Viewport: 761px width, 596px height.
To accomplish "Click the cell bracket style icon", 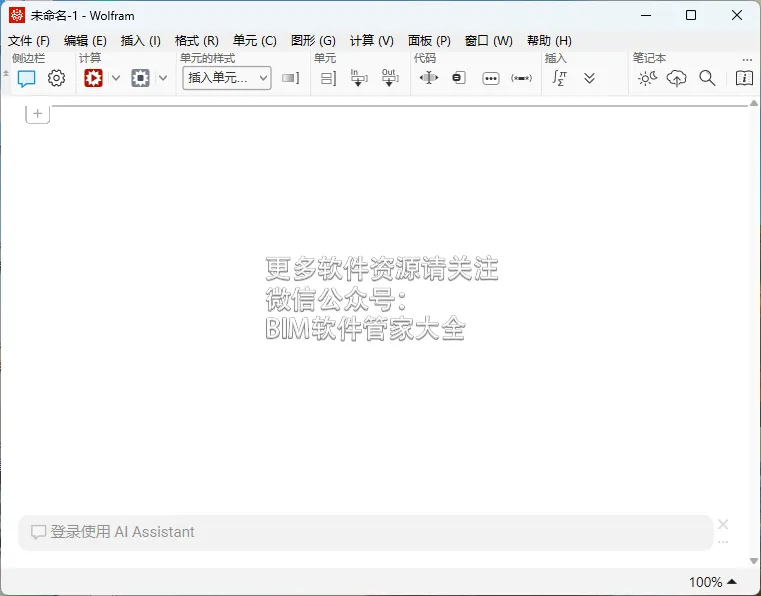I will click(290, 78).
